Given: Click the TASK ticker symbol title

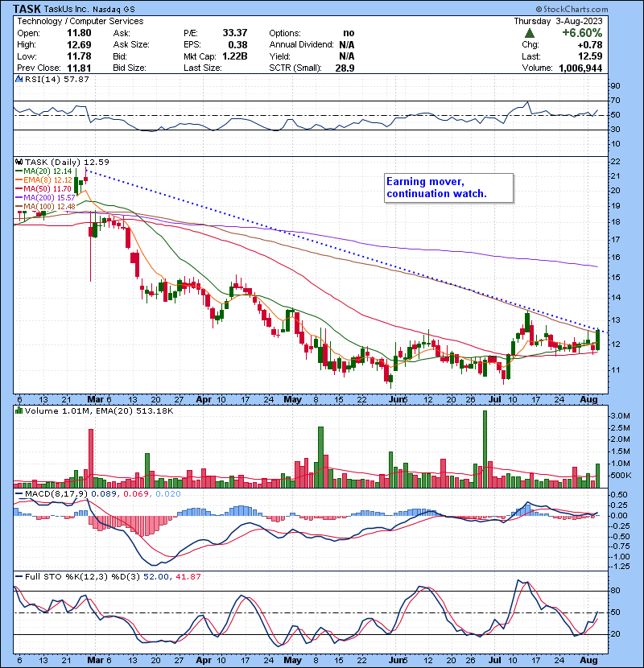Looking at the screenshot, I should (27, 9).
